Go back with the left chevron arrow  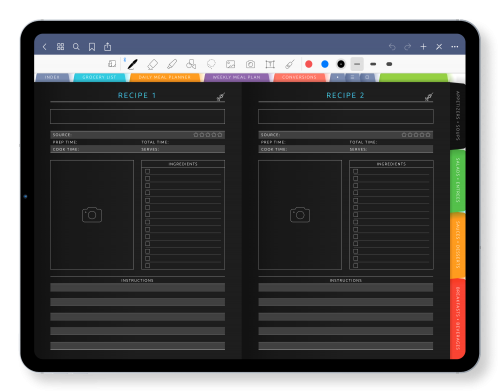coord(45,47)
